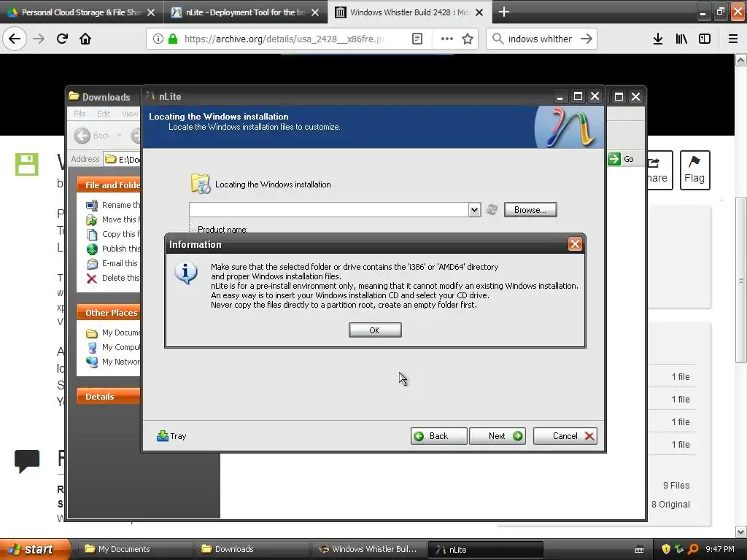
Task: Click Publish this file in Downloads
Action: click(113, 249)
